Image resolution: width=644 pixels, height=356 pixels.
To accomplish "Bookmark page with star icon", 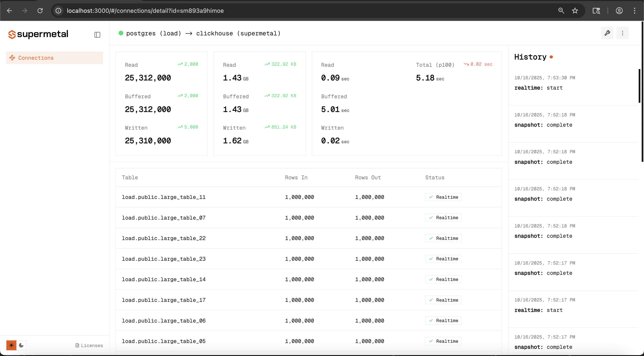I will click(x=575, y=11).
